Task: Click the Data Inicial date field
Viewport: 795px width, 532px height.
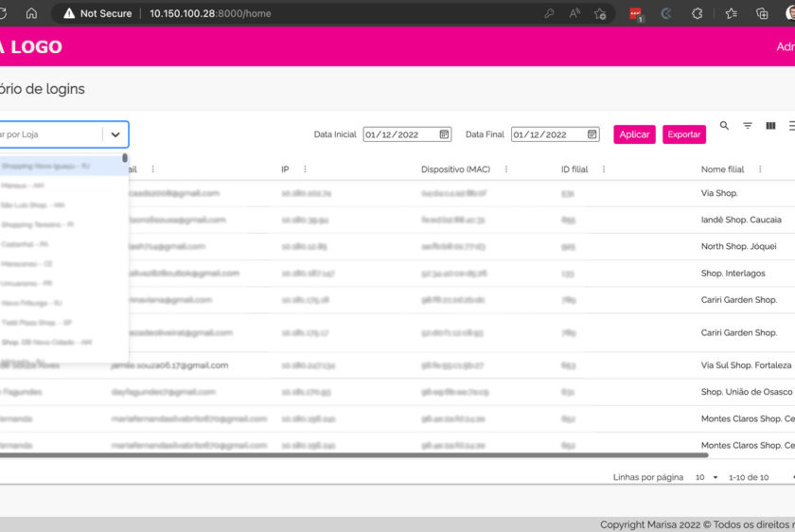Action: pyautogui.click(x=407, y=134)
